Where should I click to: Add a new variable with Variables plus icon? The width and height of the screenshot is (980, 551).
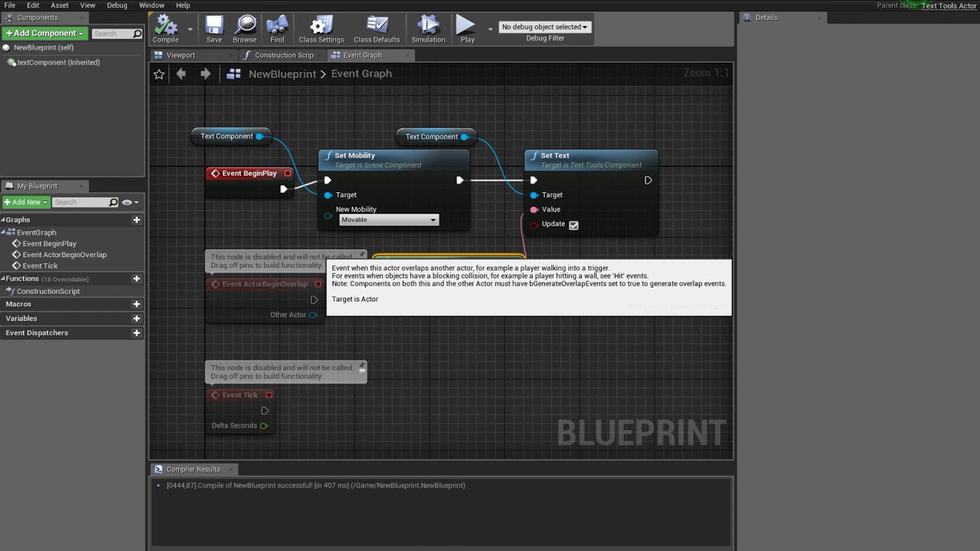click(x=136, y=318)
